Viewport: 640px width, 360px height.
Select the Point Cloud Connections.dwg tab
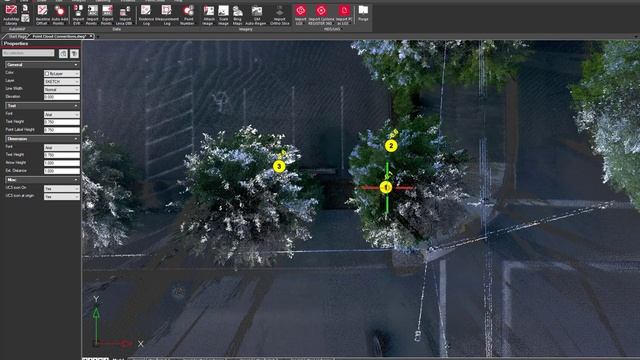coord(59,37)
